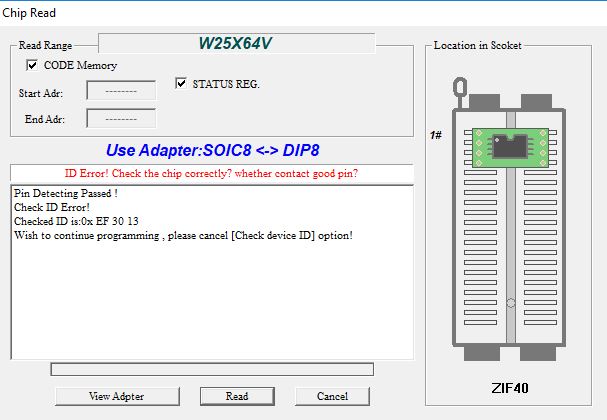The width and height of the screenshot is (607, 420).
Task: Select the red ID Error warning message
Action: (211, 173)
